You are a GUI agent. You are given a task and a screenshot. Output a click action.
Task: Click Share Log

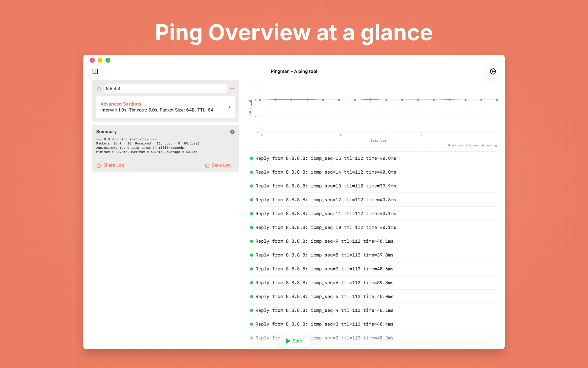point(110,165)
